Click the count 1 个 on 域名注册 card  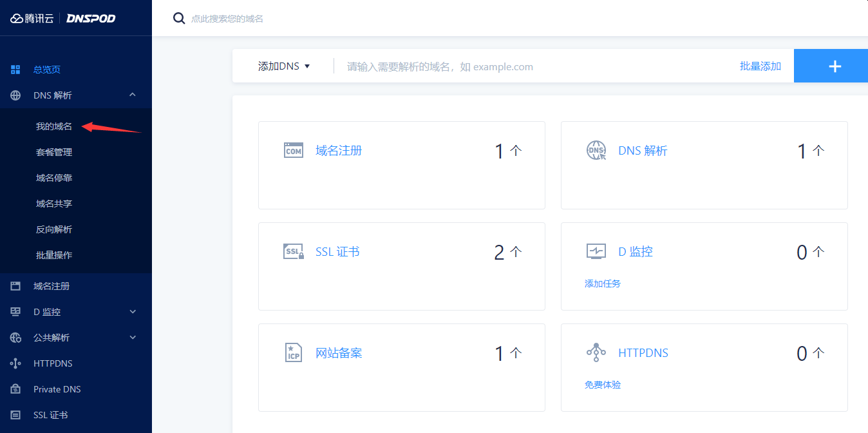coord(508,151)
